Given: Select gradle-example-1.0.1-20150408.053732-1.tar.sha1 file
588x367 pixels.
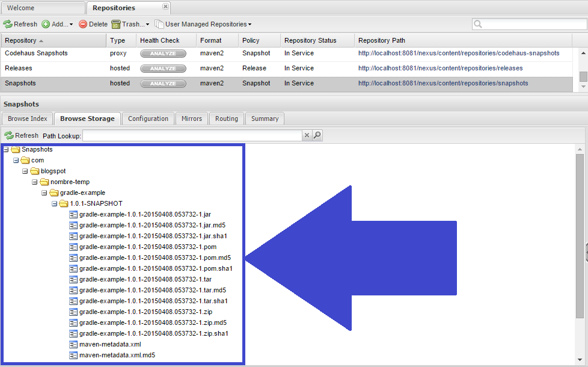Looking at the screenshot, I should 153,301.
